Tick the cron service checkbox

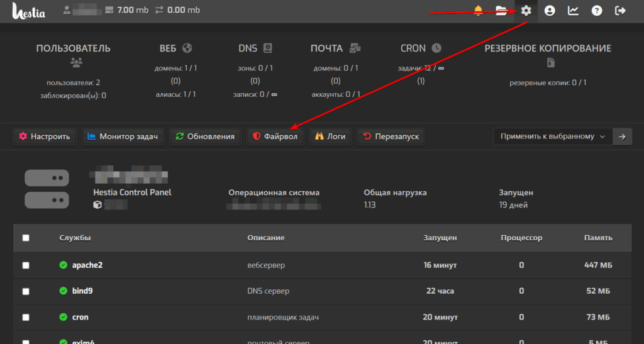(26, 317)
